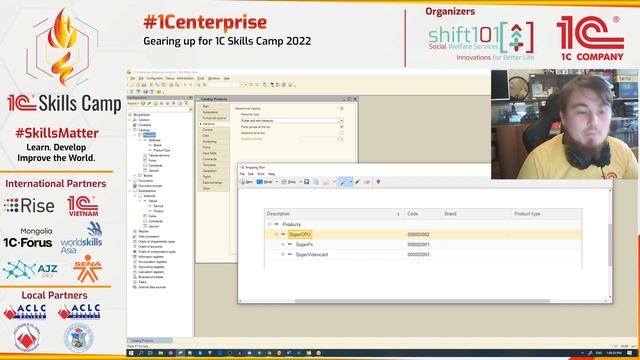The image size is (640, 360).
Task: Select ProductType attribute in configuration tree
Action: pos(162,150)
